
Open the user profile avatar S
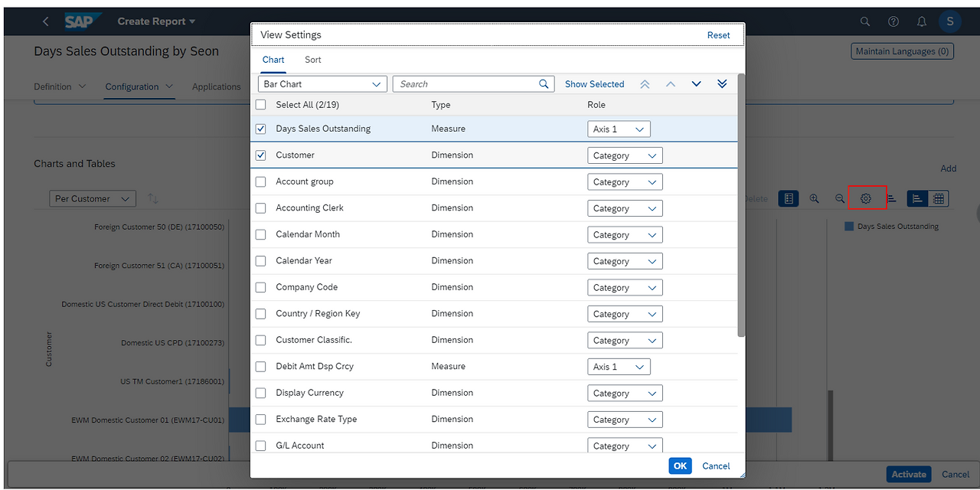pyautogui.click(x=950, y=21)
